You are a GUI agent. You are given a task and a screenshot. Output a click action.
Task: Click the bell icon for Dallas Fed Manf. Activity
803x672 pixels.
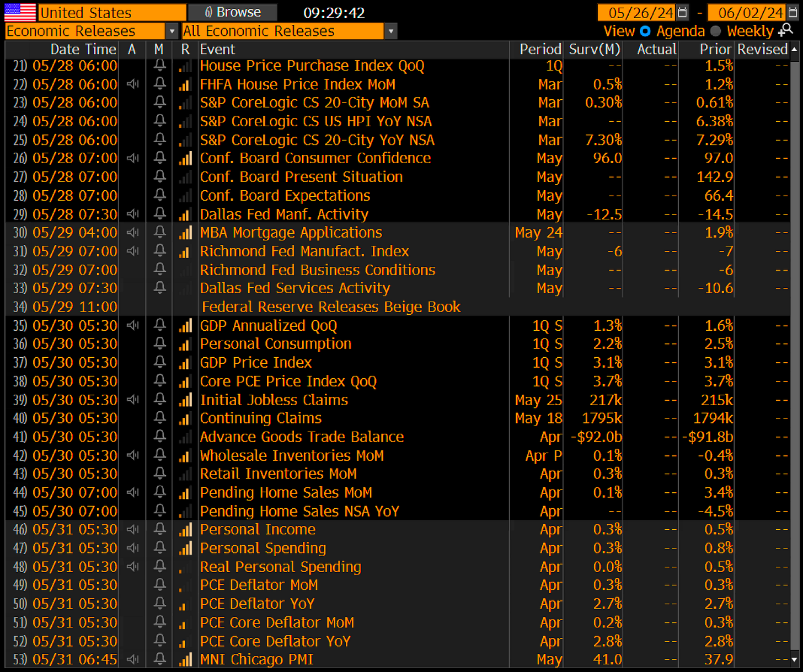pos(160,214)
